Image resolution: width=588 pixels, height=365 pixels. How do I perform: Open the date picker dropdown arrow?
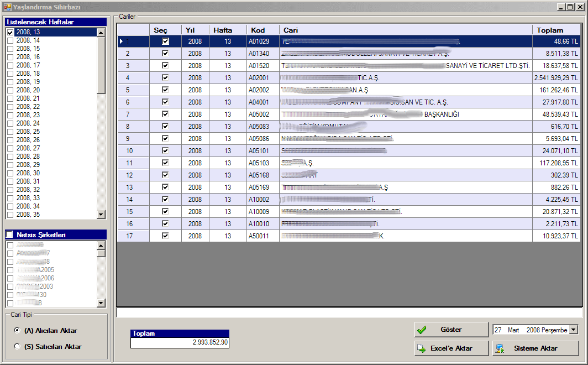pos(573,330)
